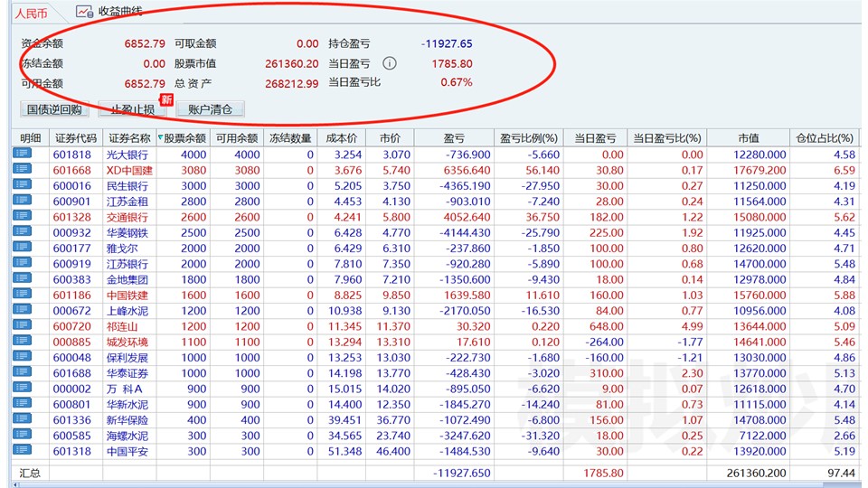
Task: Select stock code 600383
Action: coord(72,279)
